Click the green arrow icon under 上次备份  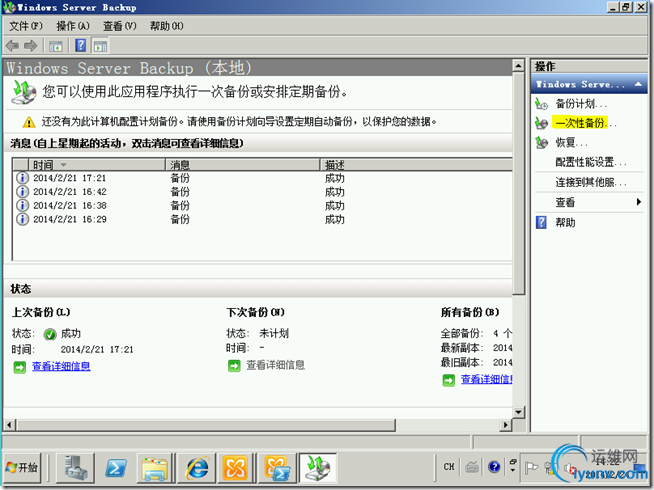[20, 367]
